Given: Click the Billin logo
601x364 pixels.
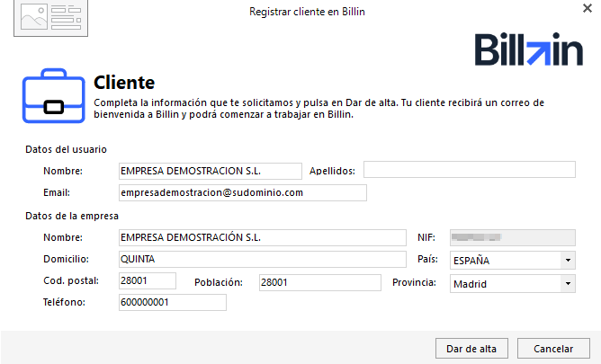Looking at the screenshot, I should [528, 51].
